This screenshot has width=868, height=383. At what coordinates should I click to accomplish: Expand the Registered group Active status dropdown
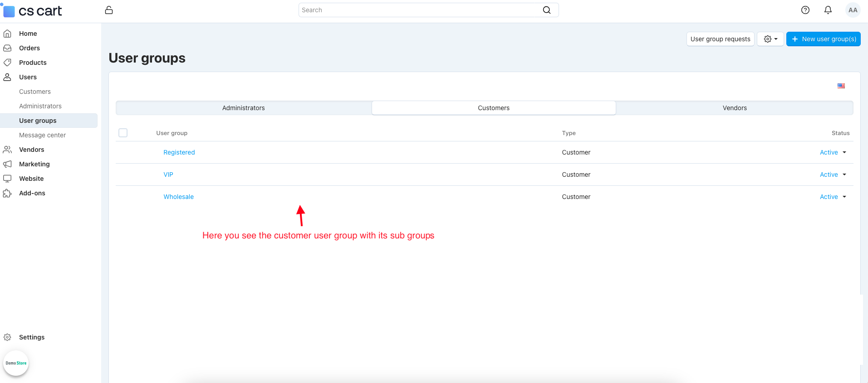pyautogui.click(x=833, y=152)
